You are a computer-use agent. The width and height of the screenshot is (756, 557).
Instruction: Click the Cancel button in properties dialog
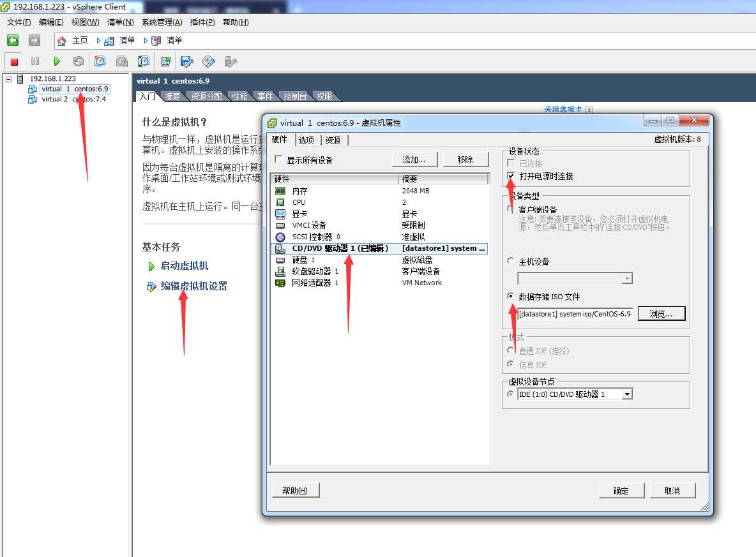[x=672, y=491]
